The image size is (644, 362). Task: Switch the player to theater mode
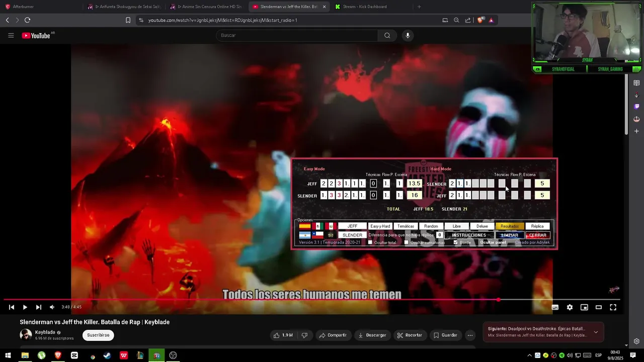pos(599,307)
